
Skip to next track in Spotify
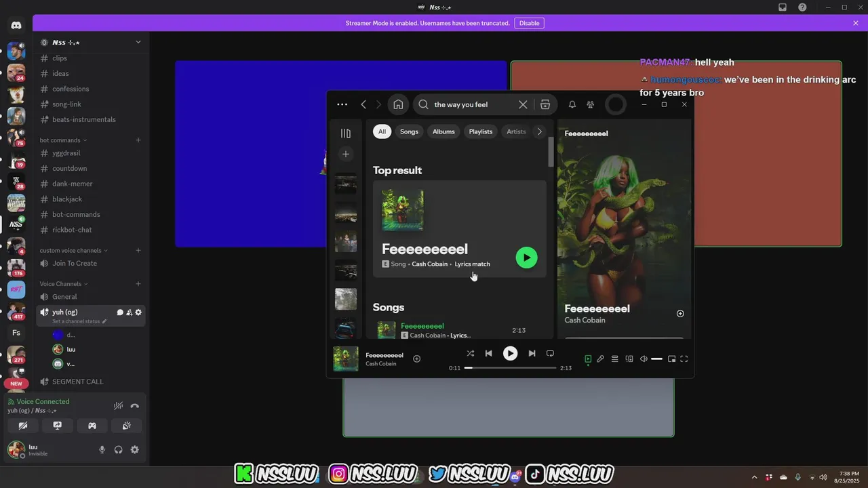coord(532,353)
